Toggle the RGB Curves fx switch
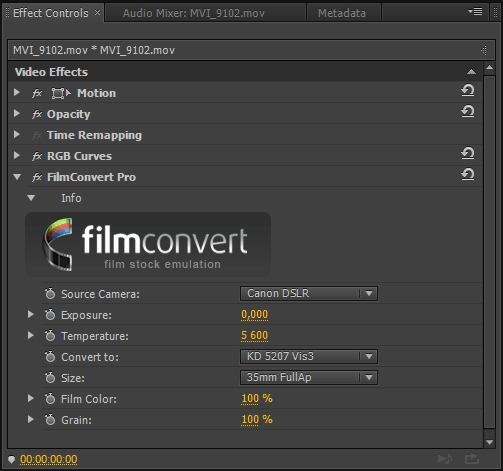This screenshot has width=503, height=471. click(37, 156)
